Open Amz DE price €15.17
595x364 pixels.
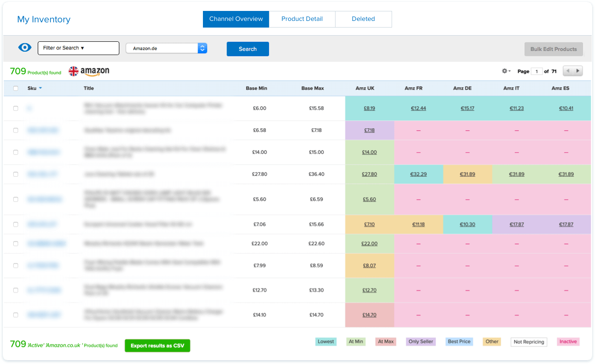point(468,108)
